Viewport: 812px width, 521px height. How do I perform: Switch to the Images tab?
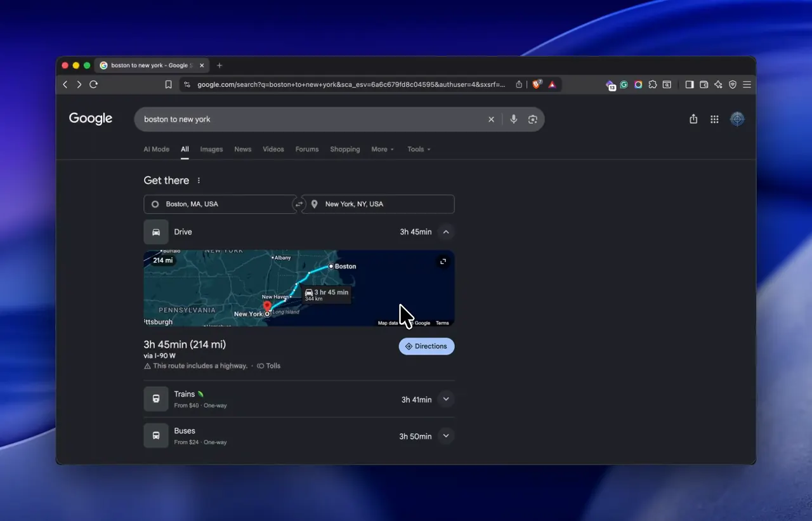click(211, 149)
